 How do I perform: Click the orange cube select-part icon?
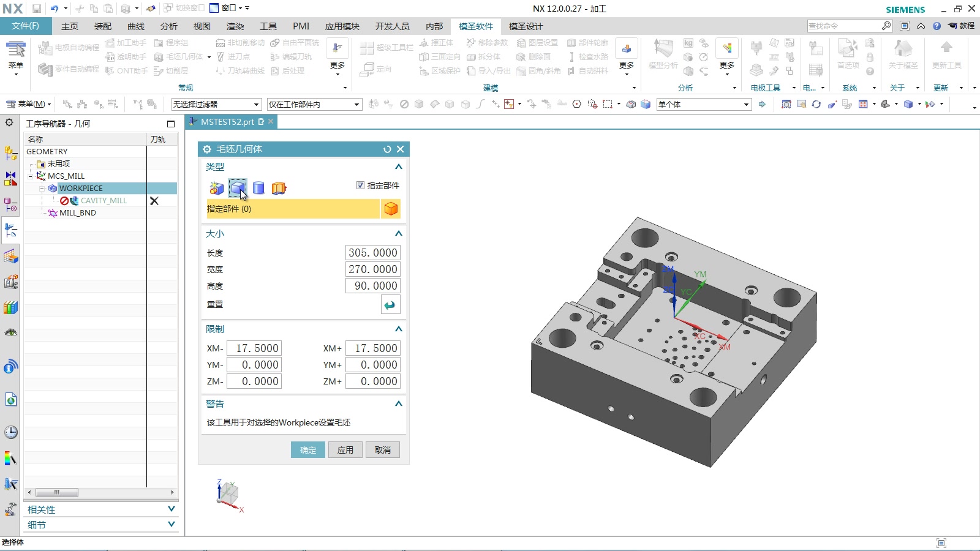391,209
